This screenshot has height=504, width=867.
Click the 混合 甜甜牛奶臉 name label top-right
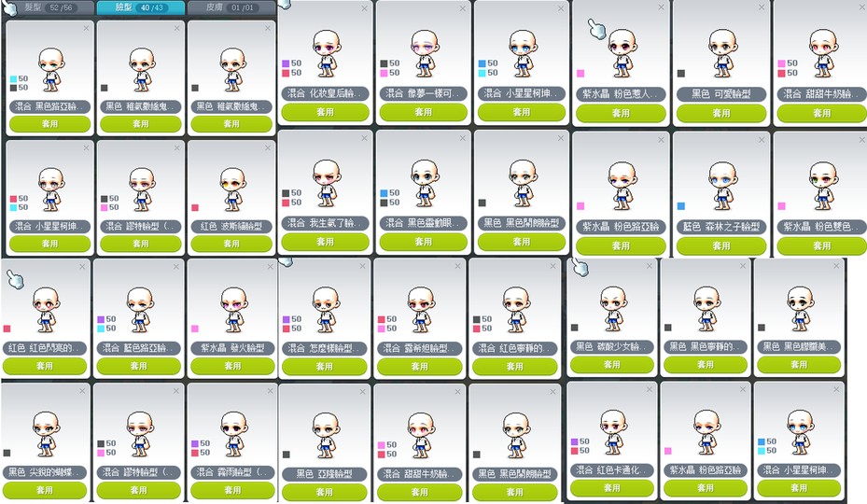[x=821, y=93]
